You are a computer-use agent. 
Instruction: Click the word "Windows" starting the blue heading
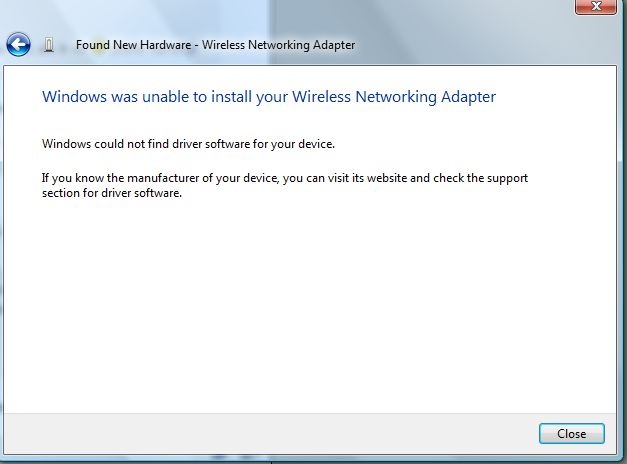point(71,97)
